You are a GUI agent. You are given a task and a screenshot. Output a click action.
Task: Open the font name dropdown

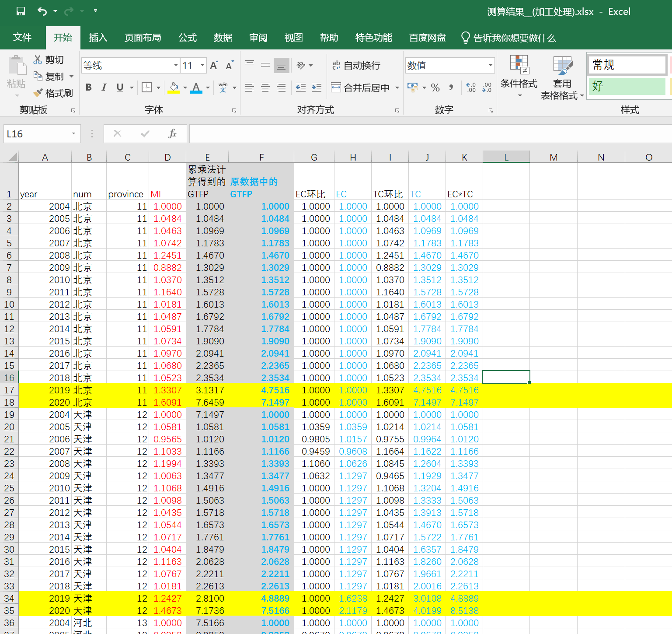click(x=176, y=66)
